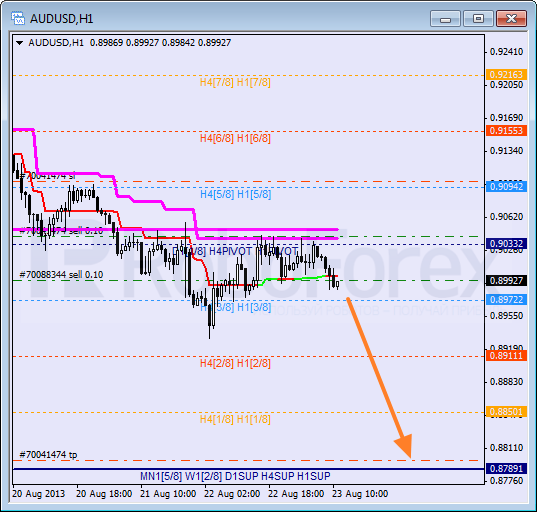Click the 23 Aug 10:00 time marker
The image size is (537, 512).
pos(360,494)
